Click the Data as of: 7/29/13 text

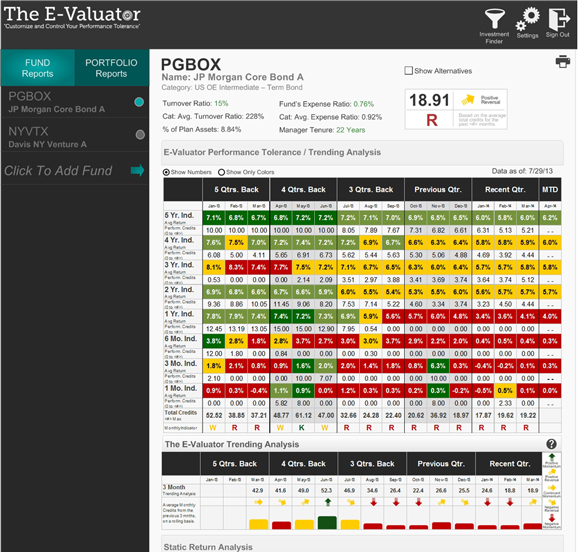tap(522, 171)
